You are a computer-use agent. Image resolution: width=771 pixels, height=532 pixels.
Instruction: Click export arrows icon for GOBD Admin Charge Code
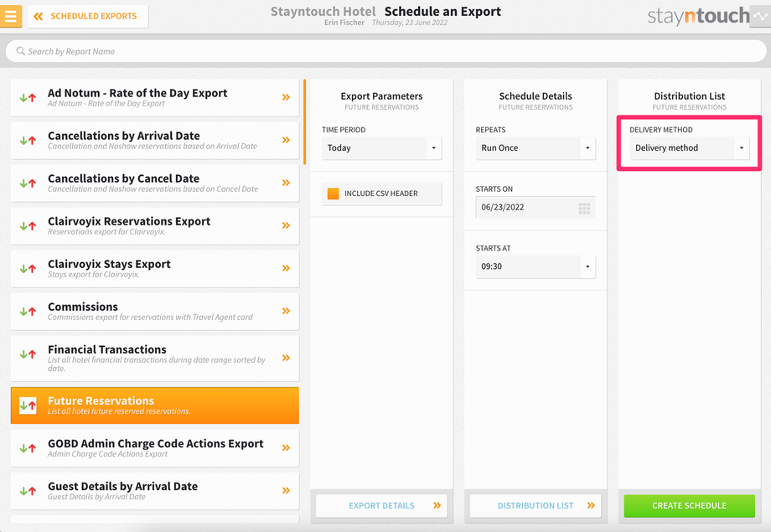coord(28,448)
